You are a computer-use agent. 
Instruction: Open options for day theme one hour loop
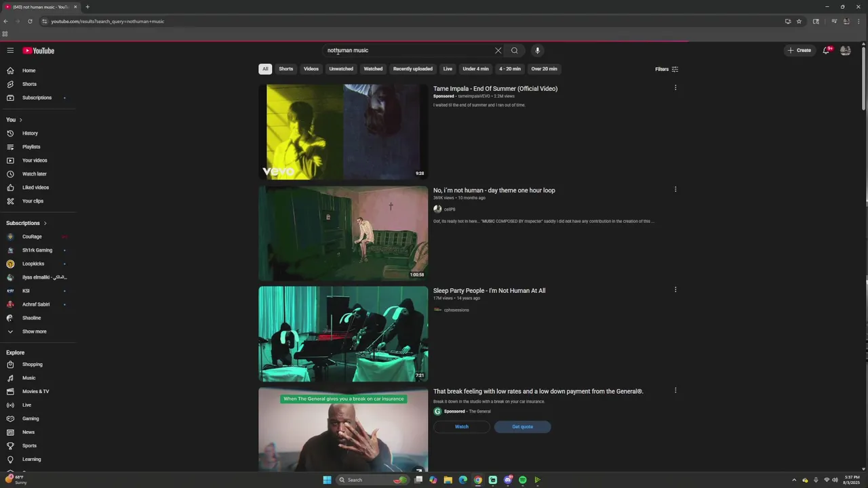click(675, 189)
